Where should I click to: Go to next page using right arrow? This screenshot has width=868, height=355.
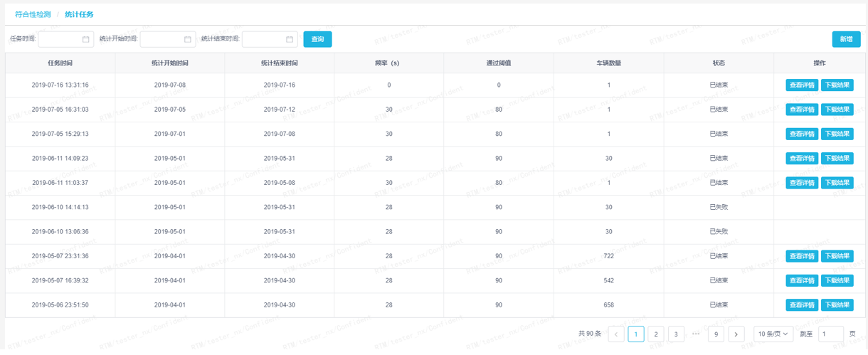pos(736,334)
